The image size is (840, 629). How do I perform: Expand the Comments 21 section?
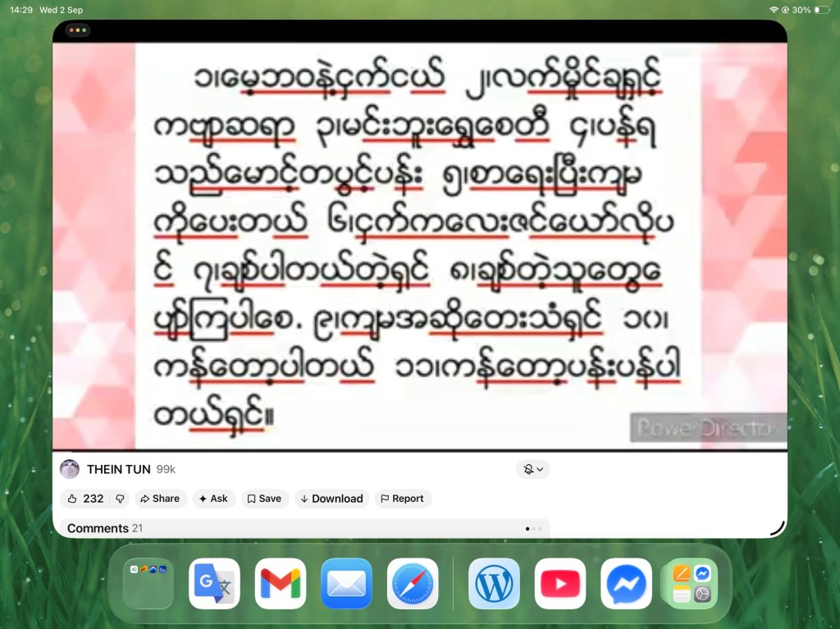click(305, 528)
